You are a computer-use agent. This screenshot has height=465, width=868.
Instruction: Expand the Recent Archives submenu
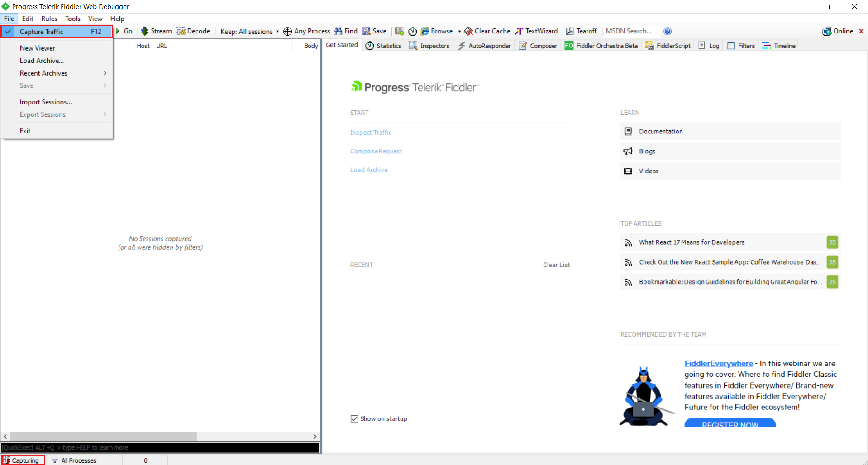(x=57, y=73)
